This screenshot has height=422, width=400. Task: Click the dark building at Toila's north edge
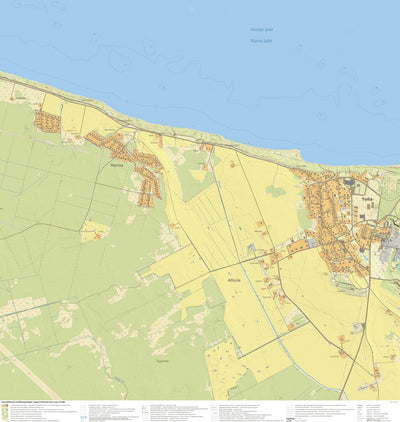pos(349,182)
